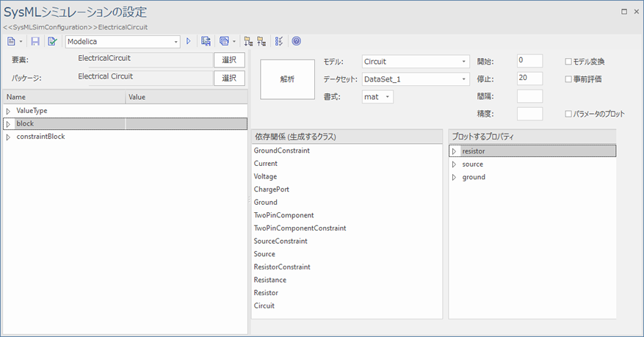The image size is (644, 337).
Task: Click the 依存関係 (生成するクラス) list header
Action: [347, 137]
